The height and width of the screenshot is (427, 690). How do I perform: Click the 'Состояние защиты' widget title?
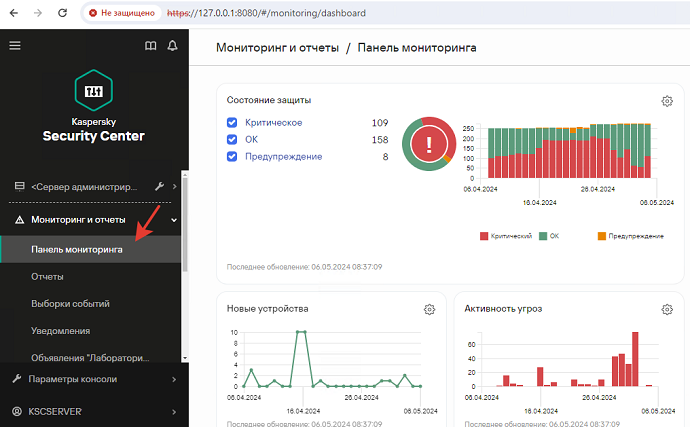[269, 100]
